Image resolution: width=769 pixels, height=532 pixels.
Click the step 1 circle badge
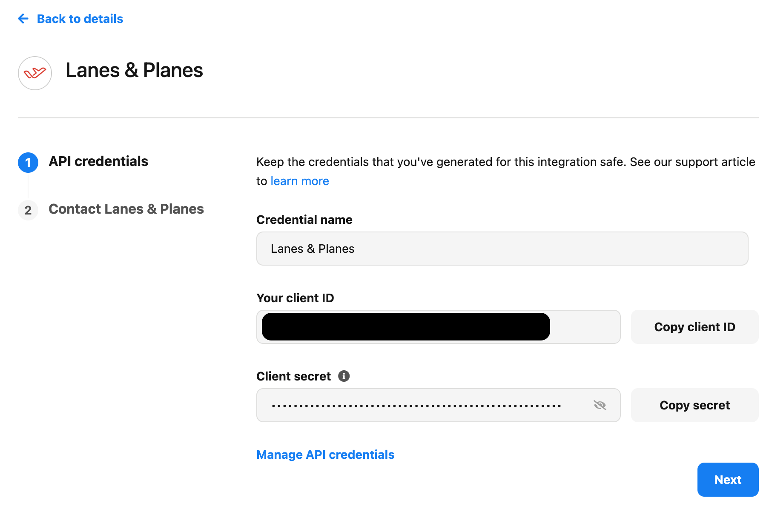(28, 163)
